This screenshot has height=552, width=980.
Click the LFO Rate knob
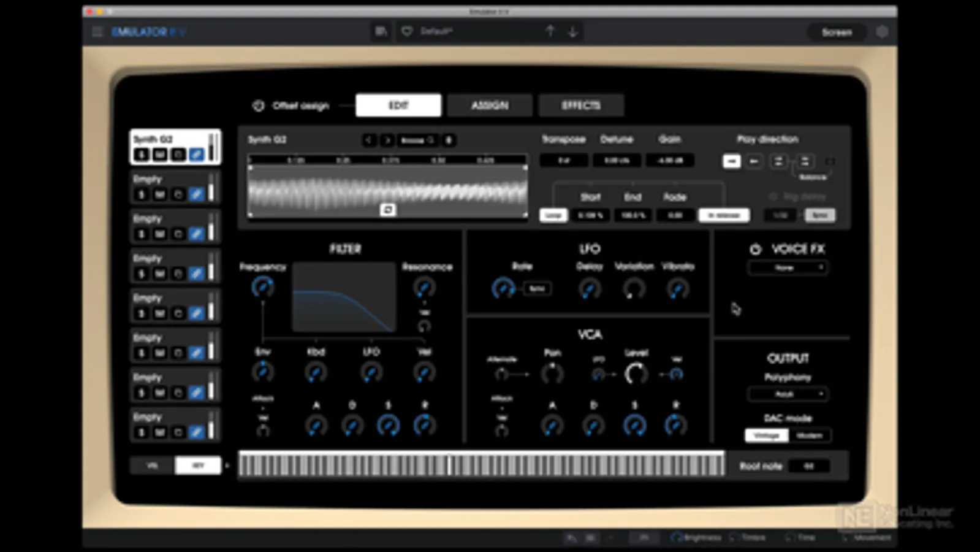(x=503, y=288)
